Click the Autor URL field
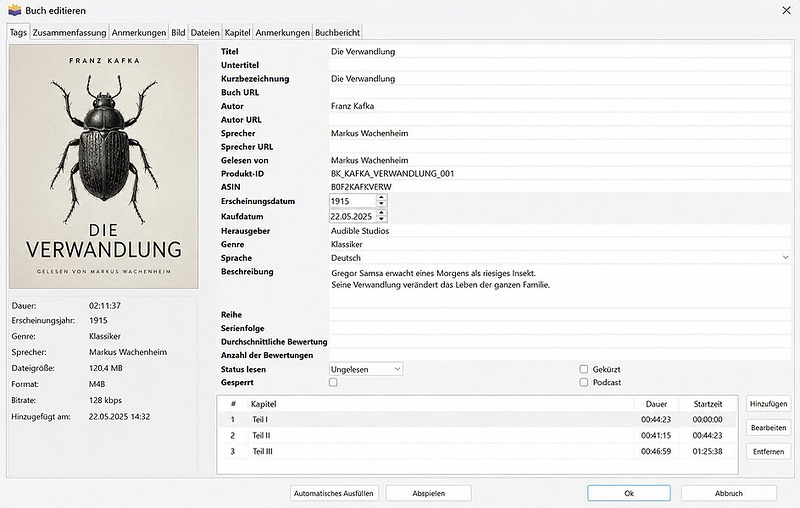The width and height of the screenshot is (800, 508). (560, 119)
